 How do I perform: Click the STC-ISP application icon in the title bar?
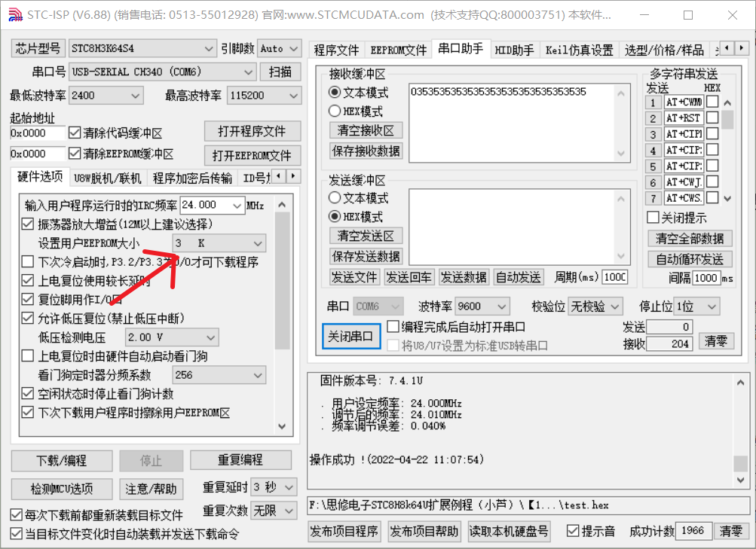[x=15, y=15]
